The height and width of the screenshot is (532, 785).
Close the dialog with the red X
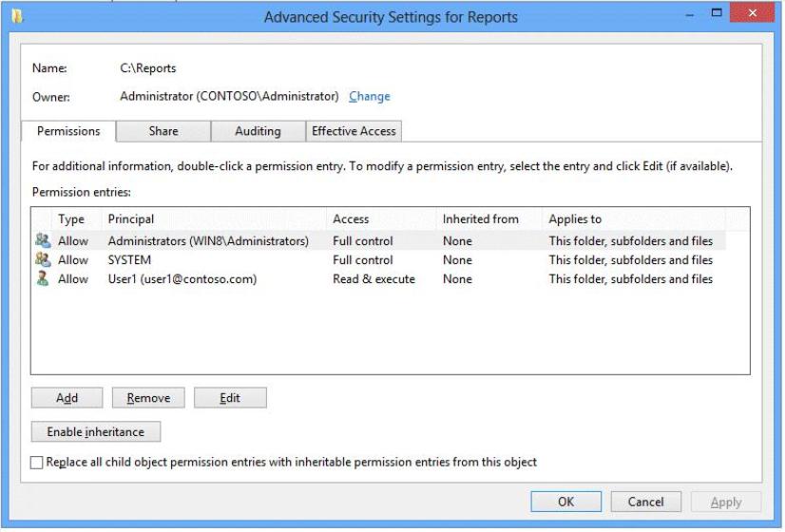[752, 13]
